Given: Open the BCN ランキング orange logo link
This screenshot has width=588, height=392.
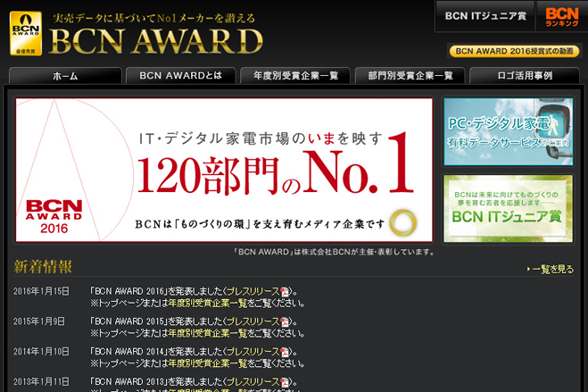Looking at the screenshot, I should [x=562, y=16].
